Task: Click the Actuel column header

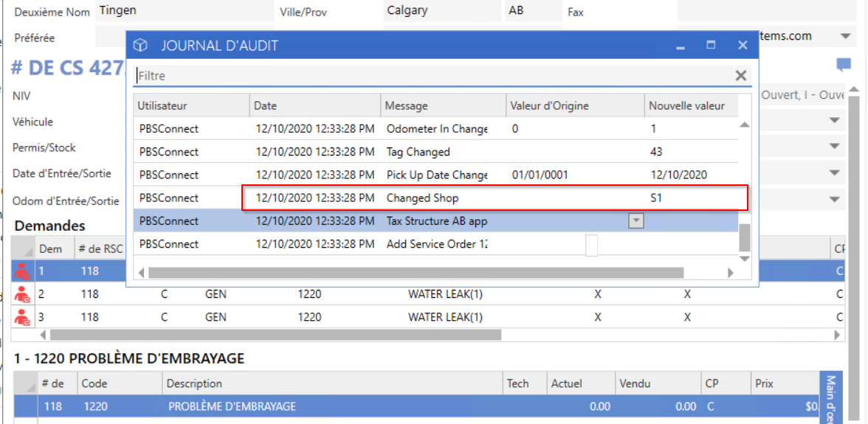Action: coord(581,383)
